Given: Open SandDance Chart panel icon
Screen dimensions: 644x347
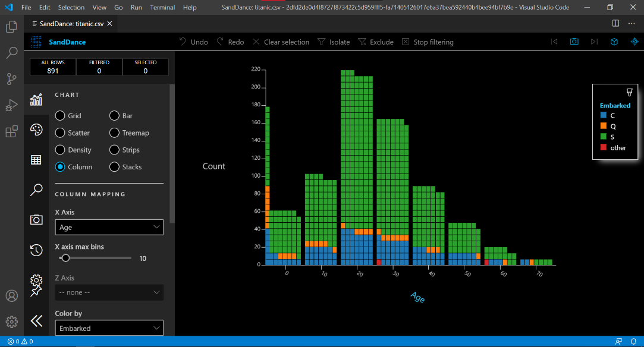Looking at the screenshot, I should [x=36, y=100].
